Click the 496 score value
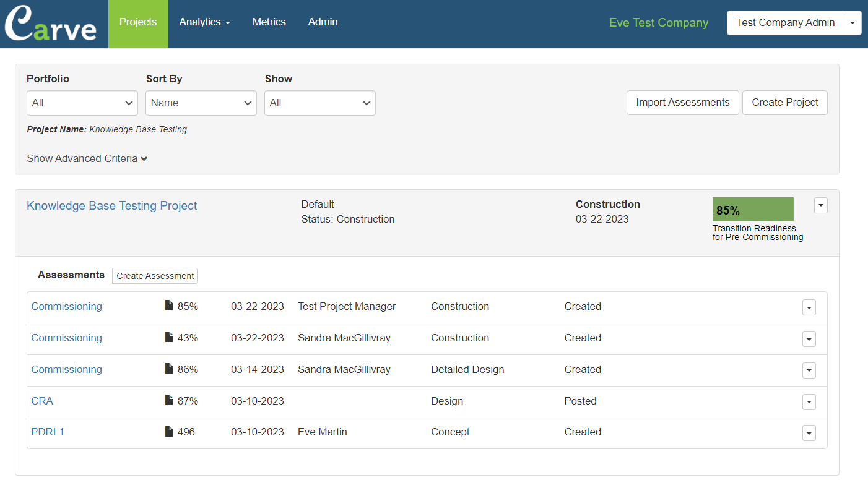The width and height of the screenshot is (868, 488). pyautogui.click(x=186, y=432)
